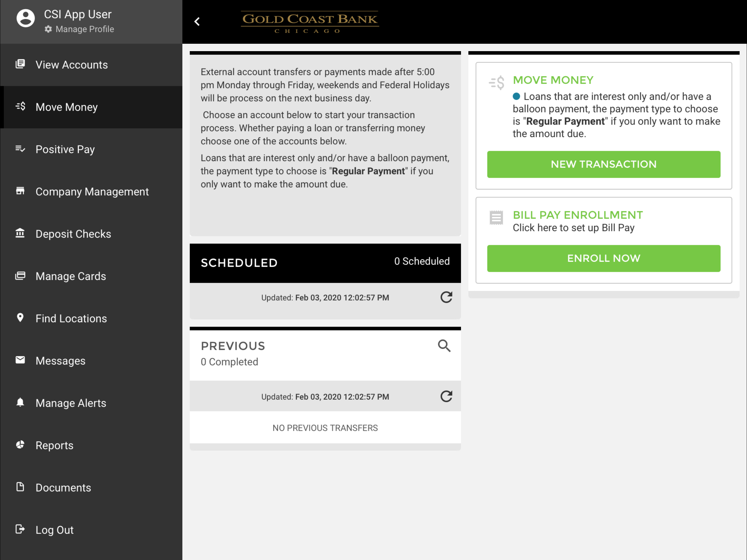This screenshot has height=560, width=747.
Task: Search previous transfers with magnifier icon
Action: tap(444, 346)
